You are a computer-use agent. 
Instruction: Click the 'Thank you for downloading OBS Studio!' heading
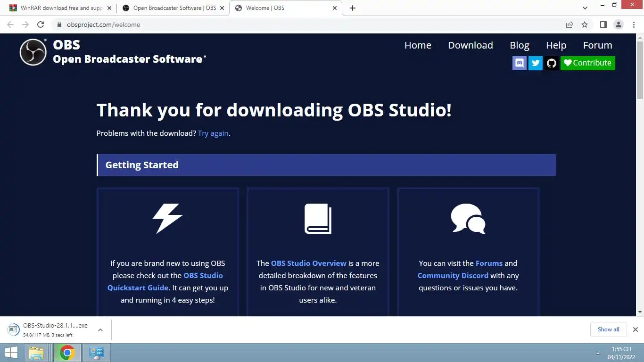[274, 110]
